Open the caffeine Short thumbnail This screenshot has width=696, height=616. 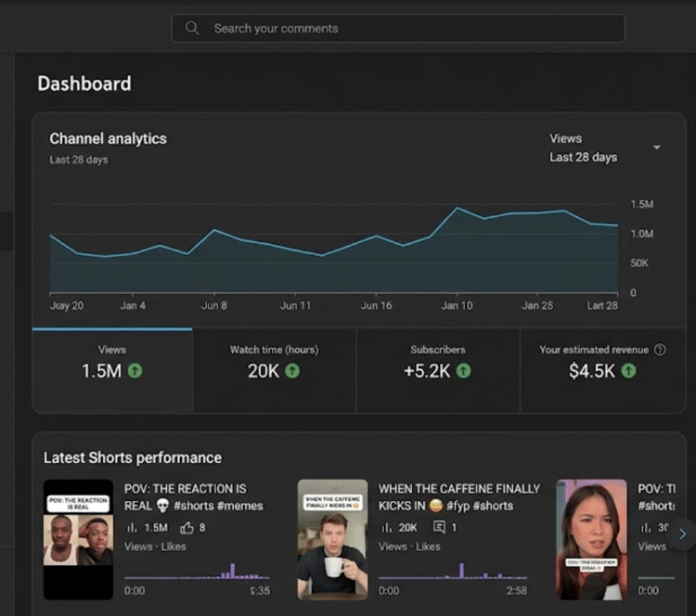point(332,539)
